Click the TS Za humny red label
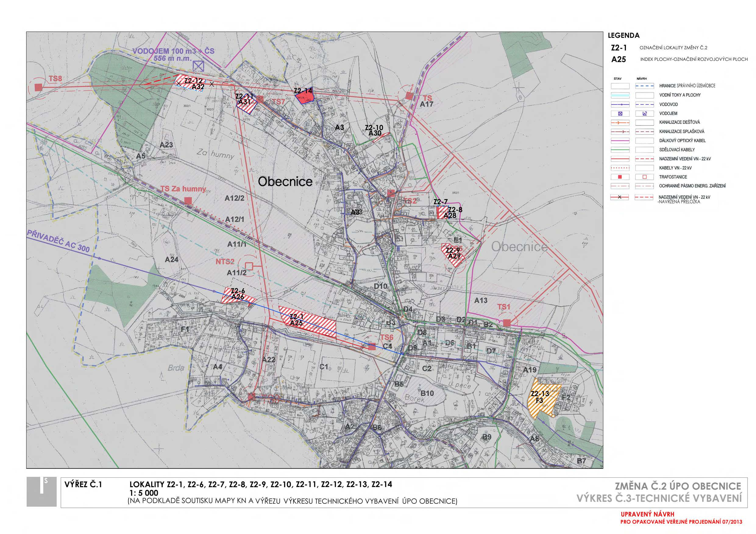 coord(183,189)
